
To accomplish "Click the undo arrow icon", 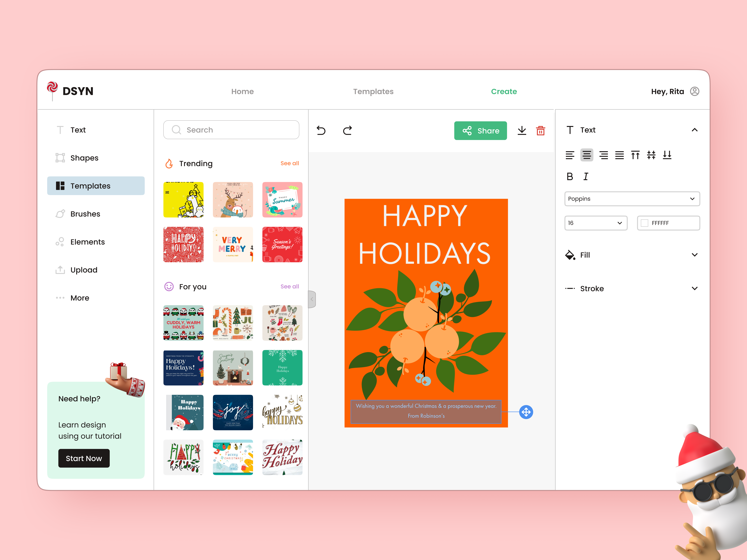I will pyautogui.click(x=321, y=130).
